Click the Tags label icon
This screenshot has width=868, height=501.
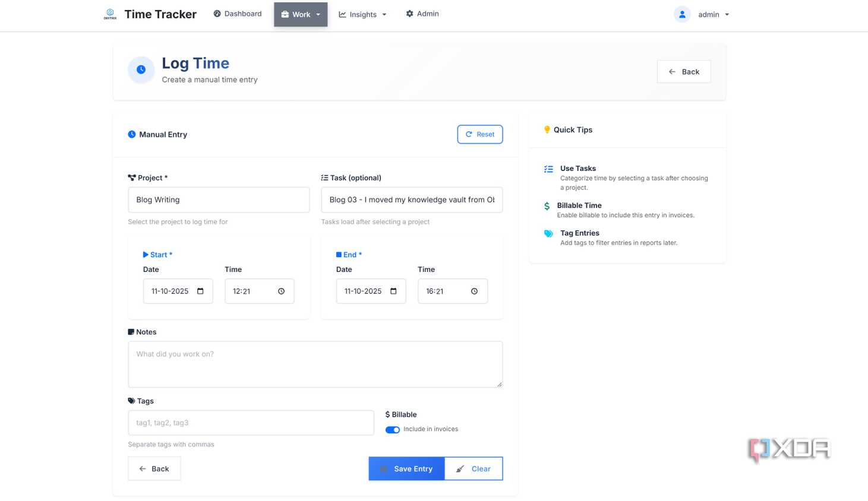(131, 401)
